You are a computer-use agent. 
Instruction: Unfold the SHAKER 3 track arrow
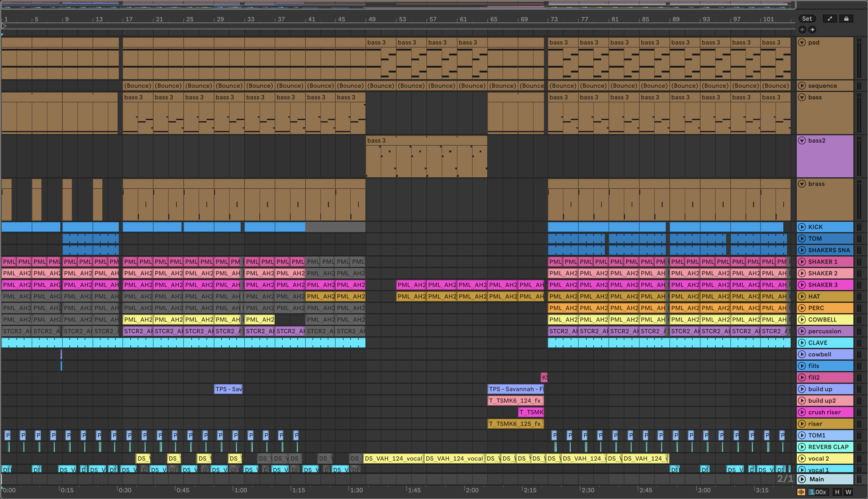coord(802,285)
